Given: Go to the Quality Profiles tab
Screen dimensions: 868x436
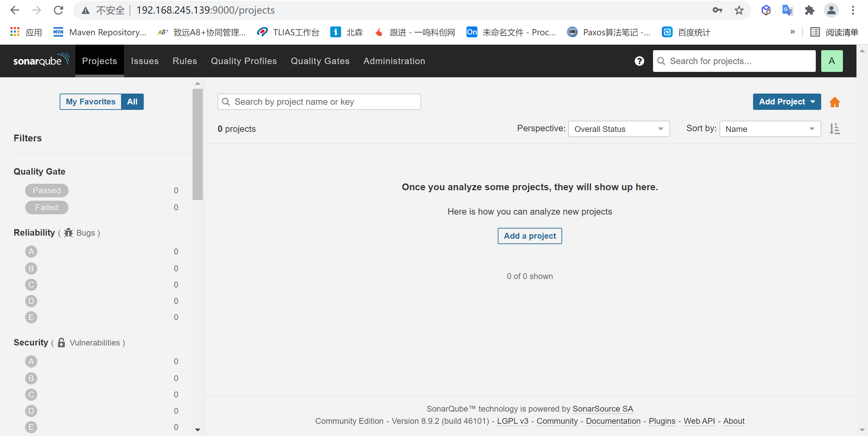Looking at the screenshot, I should point(244,61).
